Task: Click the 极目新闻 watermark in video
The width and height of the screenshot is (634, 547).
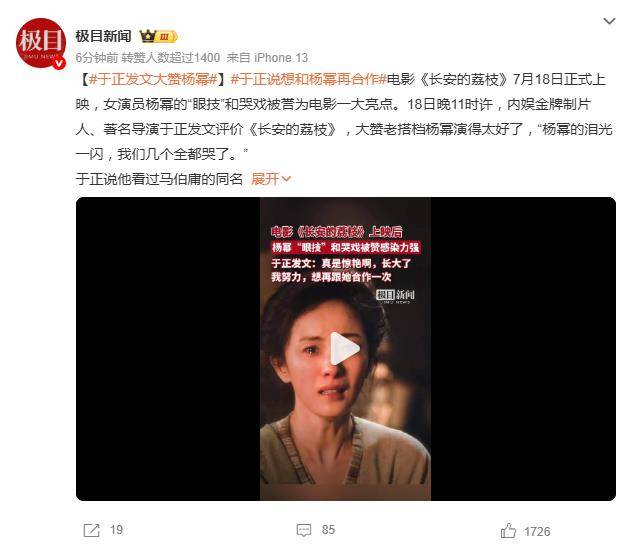Action: pos(395,296)
